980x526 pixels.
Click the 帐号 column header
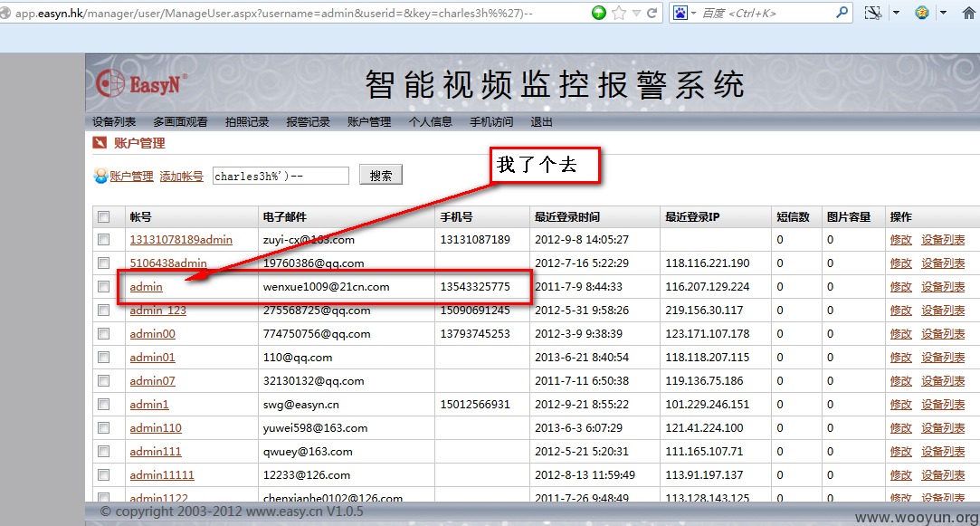(140, 217)
